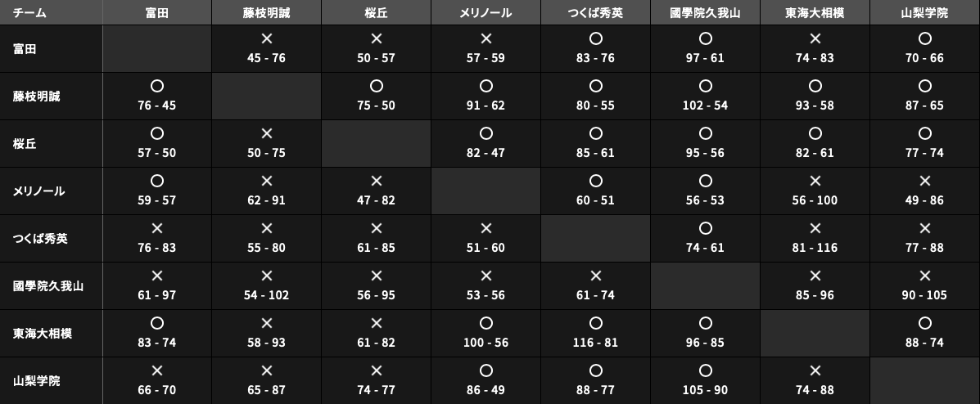This screenshot has width=980, height=404.
Task: Select the 藤枝明誠 column header
Action: tap(266, 13)
